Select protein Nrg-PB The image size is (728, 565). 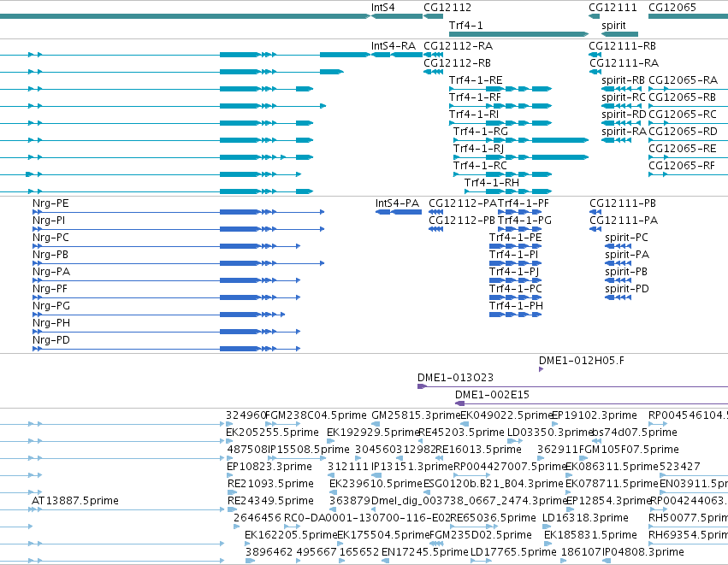[50, 255]
